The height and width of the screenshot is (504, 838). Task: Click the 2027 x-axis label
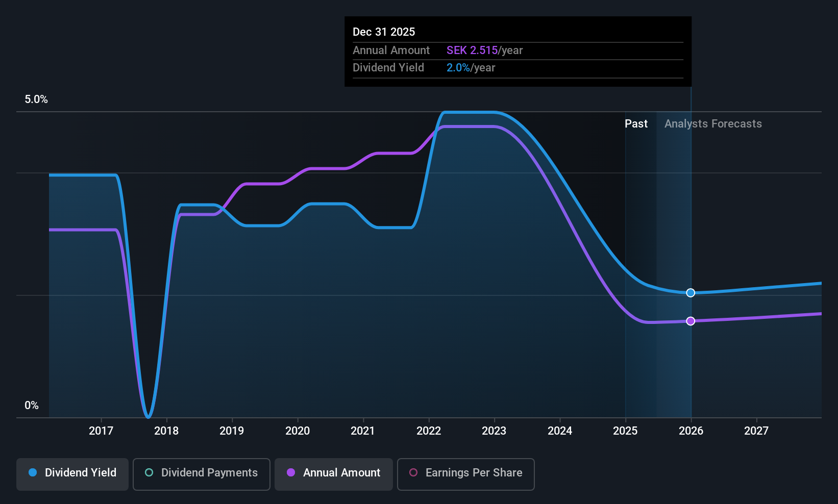(x=756, y=431)
